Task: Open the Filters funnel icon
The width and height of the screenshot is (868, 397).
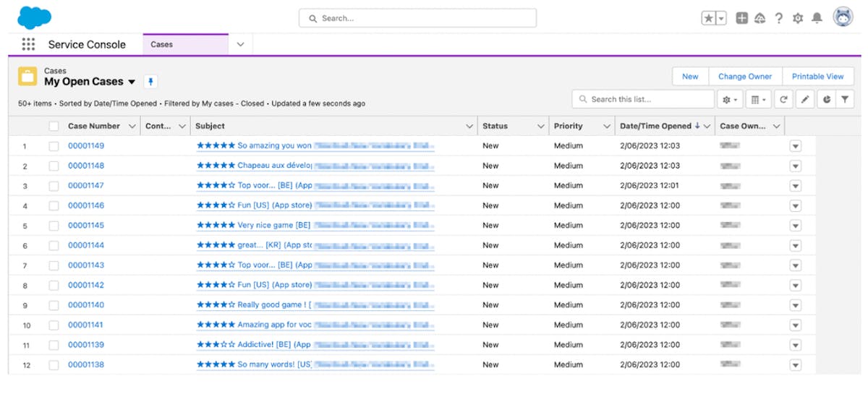Action: [844, 100]
